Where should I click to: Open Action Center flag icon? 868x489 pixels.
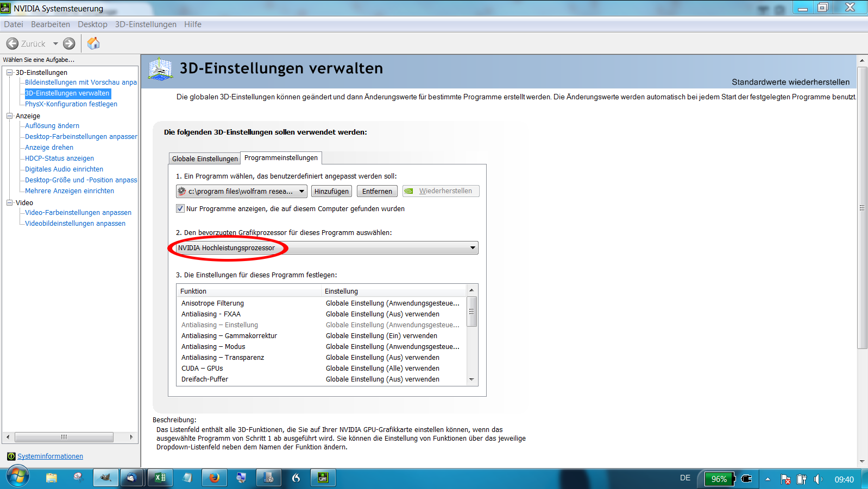point(785,479)
